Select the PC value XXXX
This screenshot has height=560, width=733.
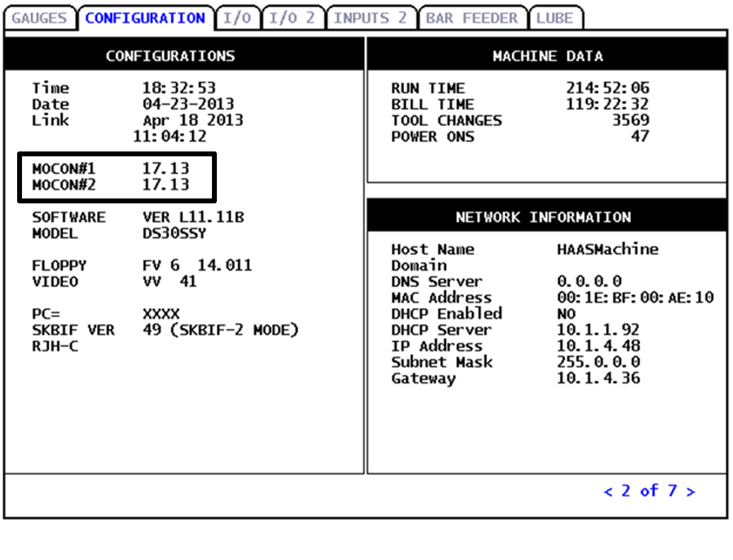(161, 315)
